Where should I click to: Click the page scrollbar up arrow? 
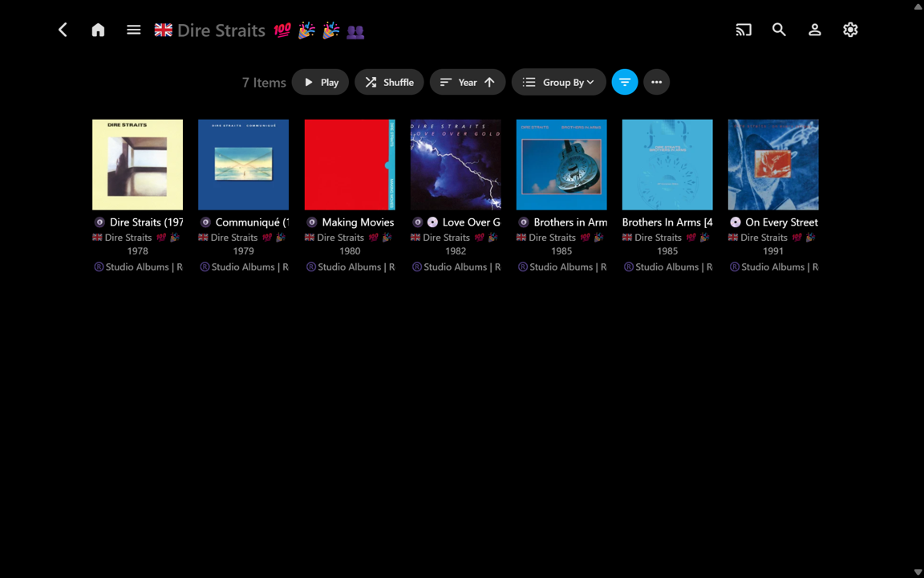918,6
